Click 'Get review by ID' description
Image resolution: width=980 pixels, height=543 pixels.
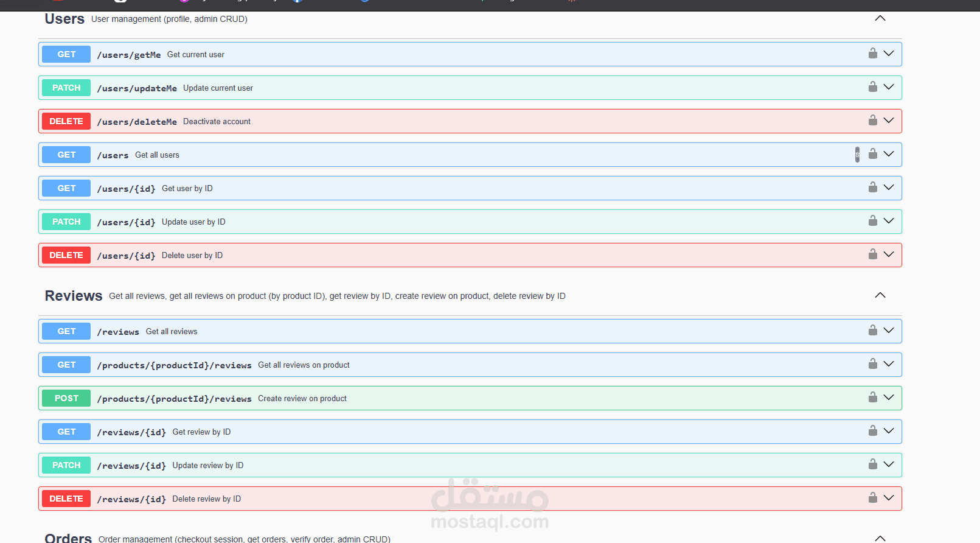tap(201, 432)
